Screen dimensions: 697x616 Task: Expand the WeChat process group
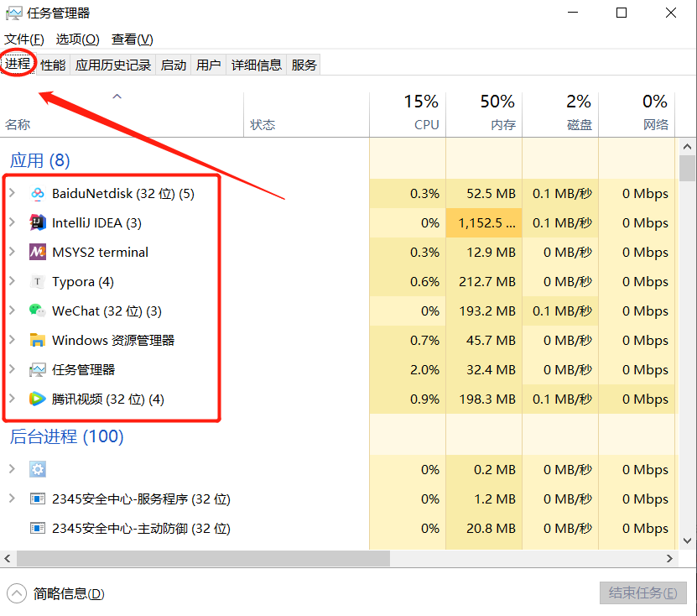click(x=13, y=311)
